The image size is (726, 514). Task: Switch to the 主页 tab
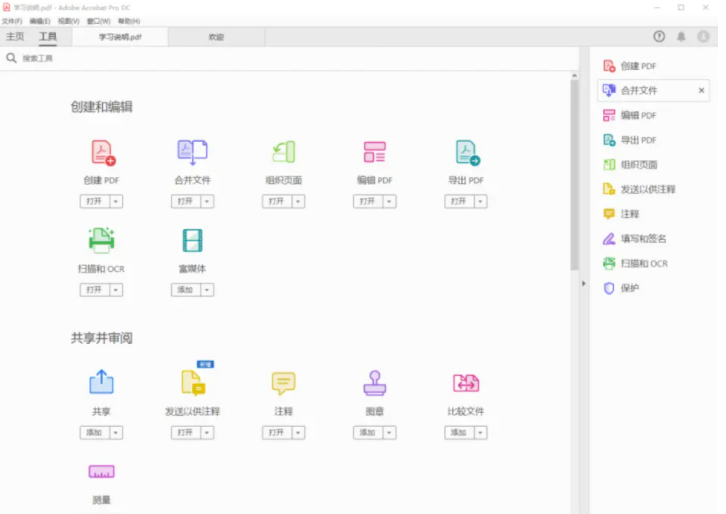pyautogui.click(x=15, y=37)
